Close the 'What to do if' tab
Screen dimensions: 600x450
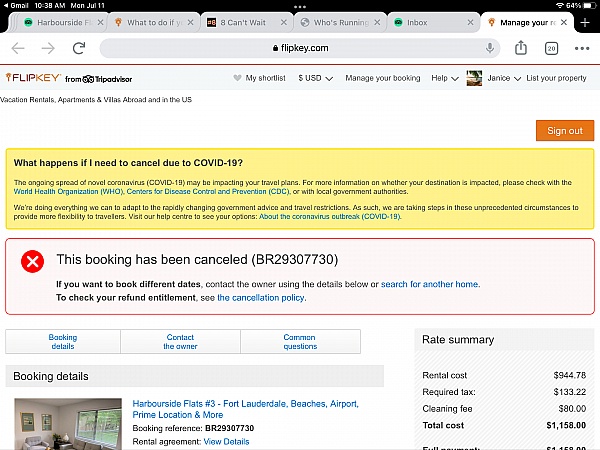[x=191, y=23]
